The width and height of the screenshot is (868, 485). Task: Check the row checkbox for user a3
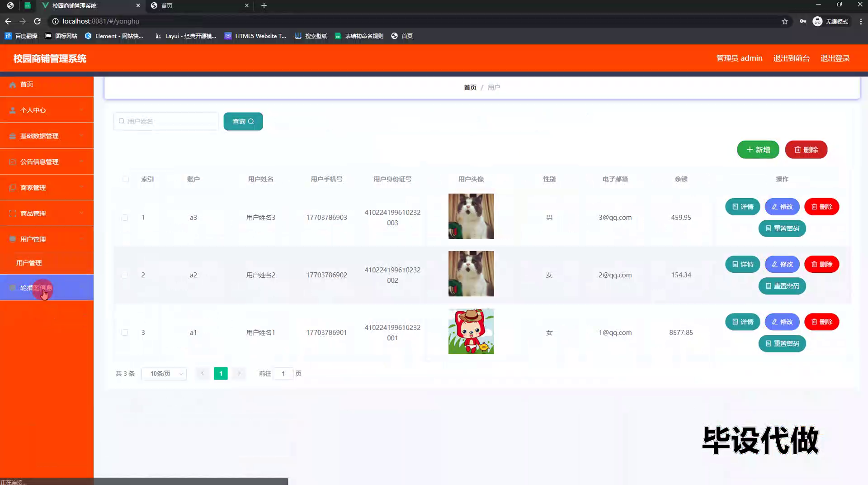125,218
